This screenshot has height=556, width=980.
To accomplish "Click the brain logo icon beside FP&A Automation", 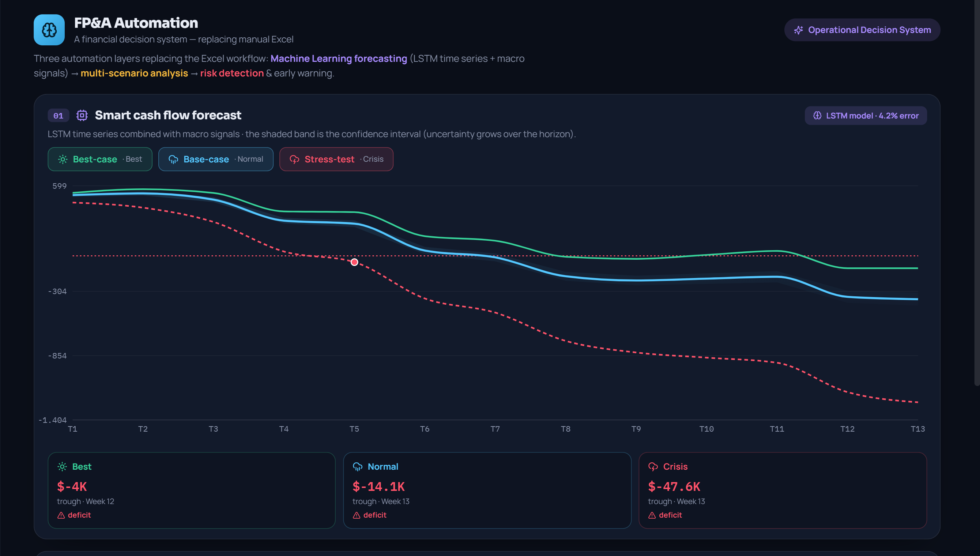I will (x=49, y=30).
